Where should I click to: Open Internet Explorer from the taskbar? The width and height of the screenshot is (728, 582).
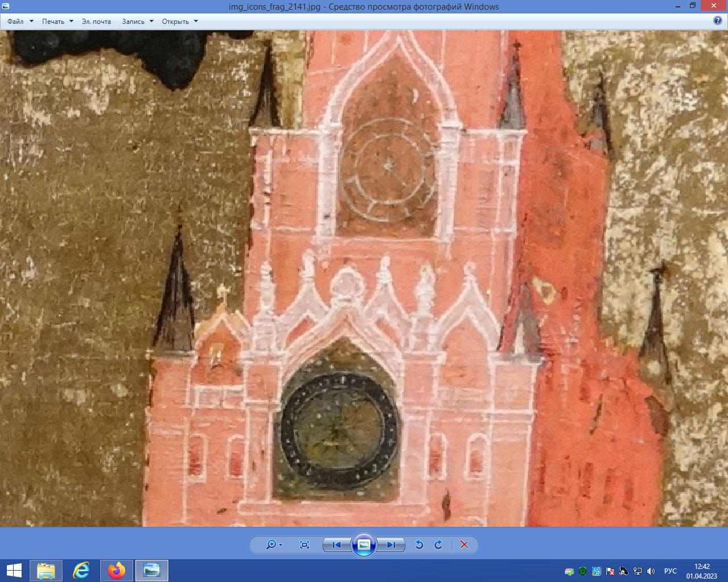81,570
